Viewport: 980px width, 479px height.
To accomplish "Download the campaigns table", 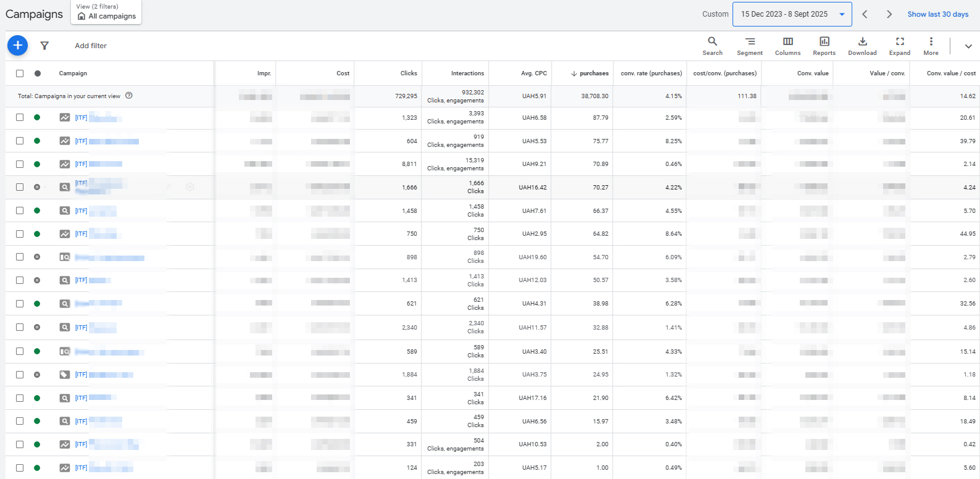I will [x=862, y=46].
